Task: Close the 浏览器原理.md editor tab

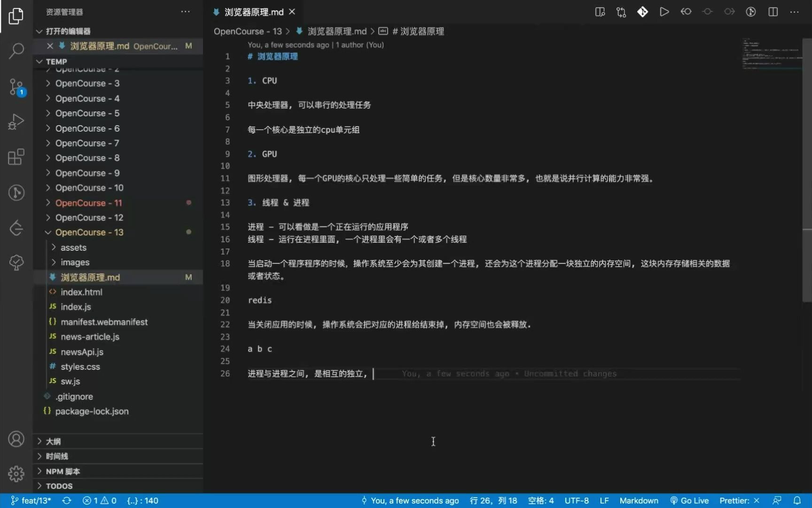Action: tap(292, 12)
